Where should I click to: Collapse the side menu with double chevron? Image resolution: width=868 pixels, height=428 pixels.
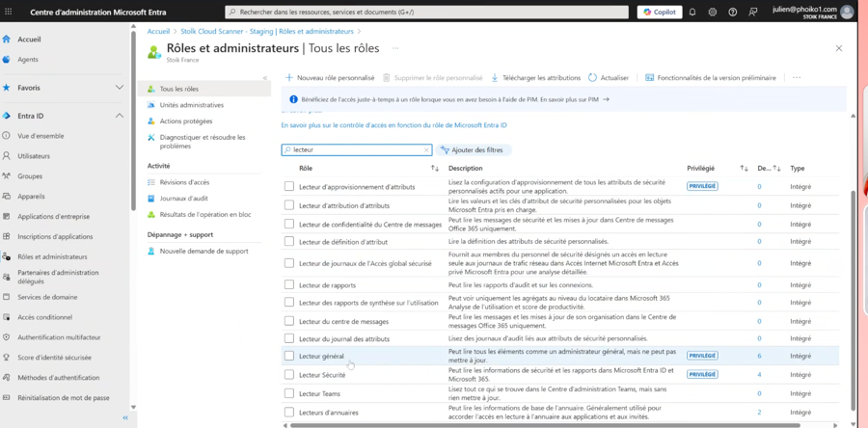(x=265, y=78)
